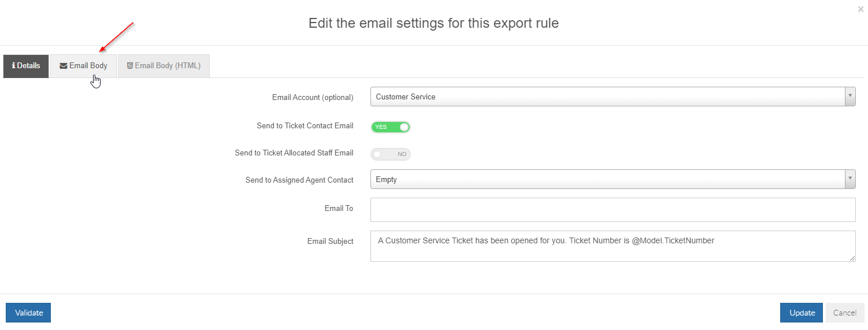Image resolution: width=868 pixels, height=330 pixels.
Task: Open the Email Account Customer Service dropdown
Action: [x=613, y=97]
